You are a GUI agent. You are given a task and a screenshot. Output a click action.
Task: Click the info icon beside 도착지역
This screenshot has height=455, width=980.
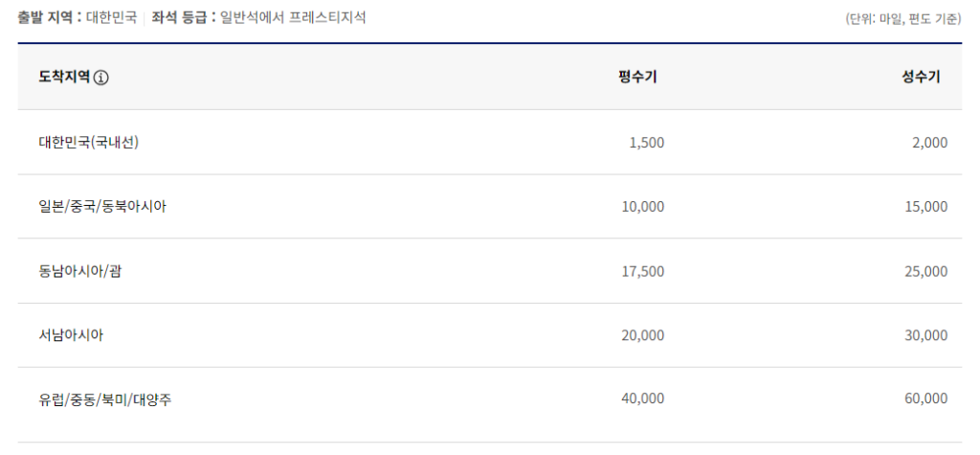click(101, 78)
